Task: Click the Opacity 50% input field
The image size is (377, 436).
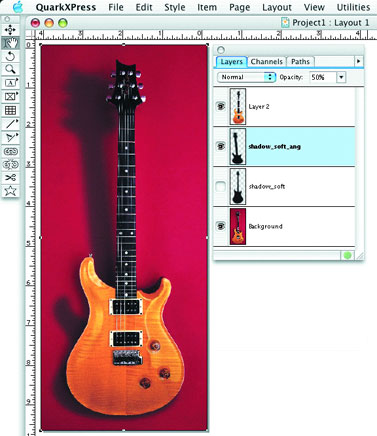Action: 322,77
